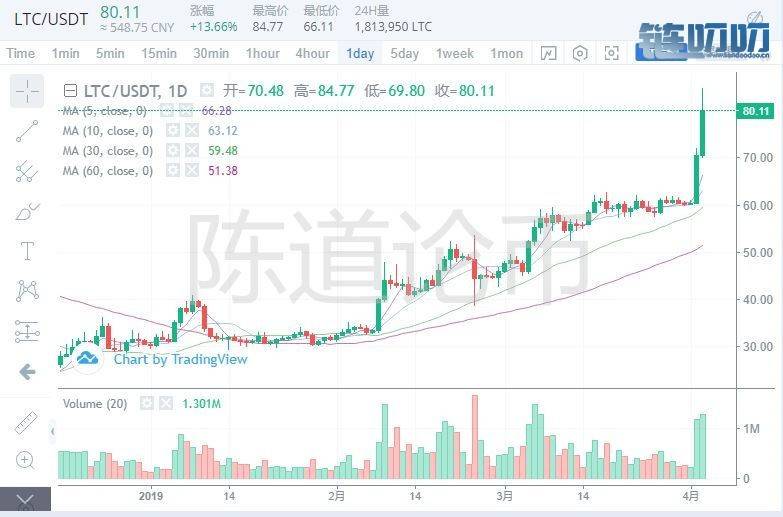This screenshot has width=783, height=517.
Task: Open settings for MA 10 indicator
Action: pos(173,131)
